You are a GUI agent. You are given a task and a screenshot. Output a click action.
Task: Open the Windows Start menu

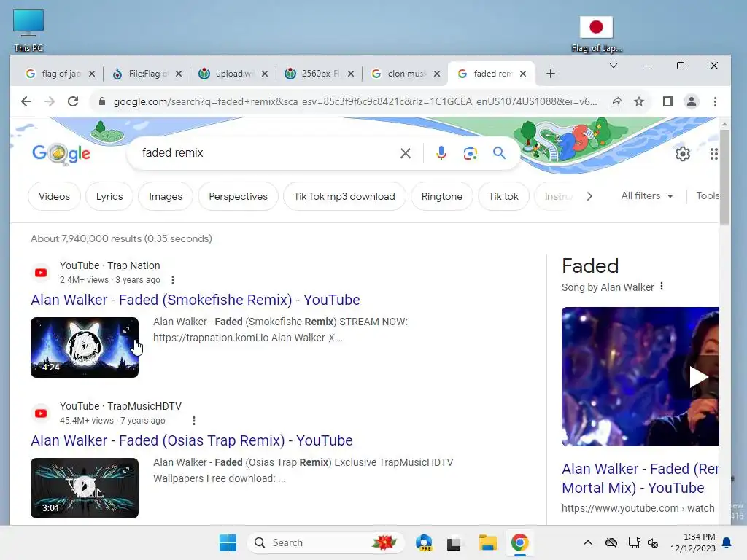(x=228, y=542)
